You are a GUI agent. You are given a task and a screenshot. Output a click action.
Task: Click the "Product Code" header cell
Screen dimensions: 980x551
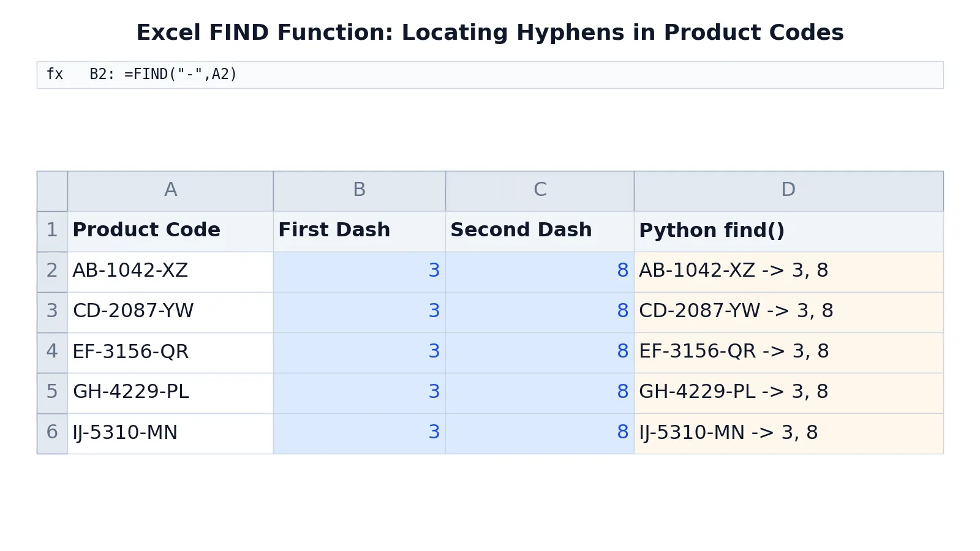[170, 231]
